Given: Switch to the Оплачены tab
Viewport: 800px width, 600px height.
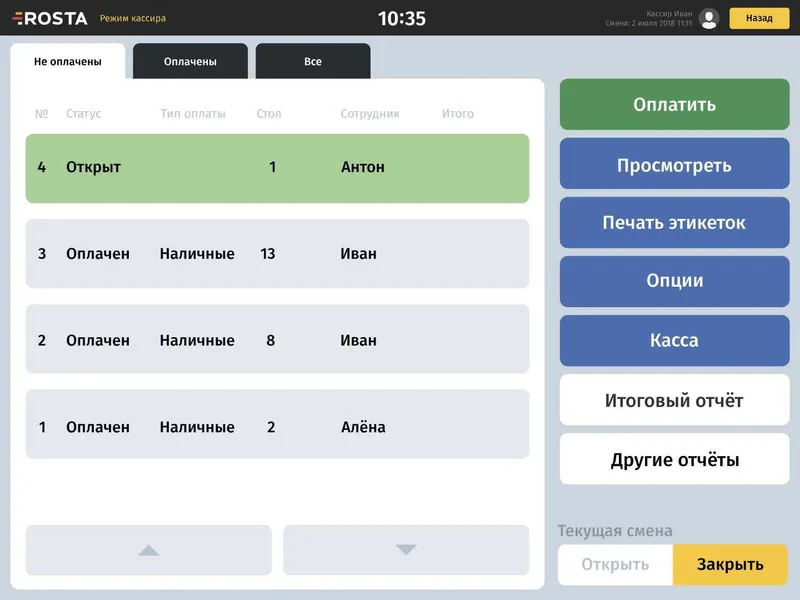Looking at the screenshot, I should 190,61.
